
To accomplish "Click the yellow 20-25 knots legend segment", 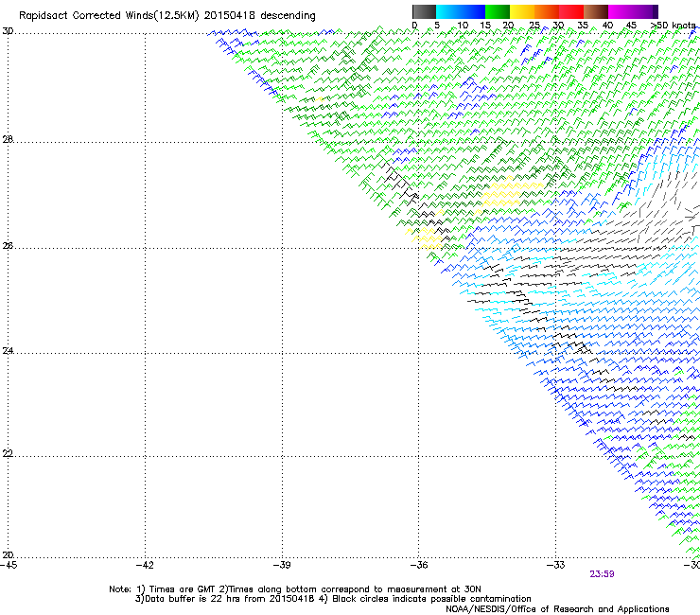I will coord(522,11).
